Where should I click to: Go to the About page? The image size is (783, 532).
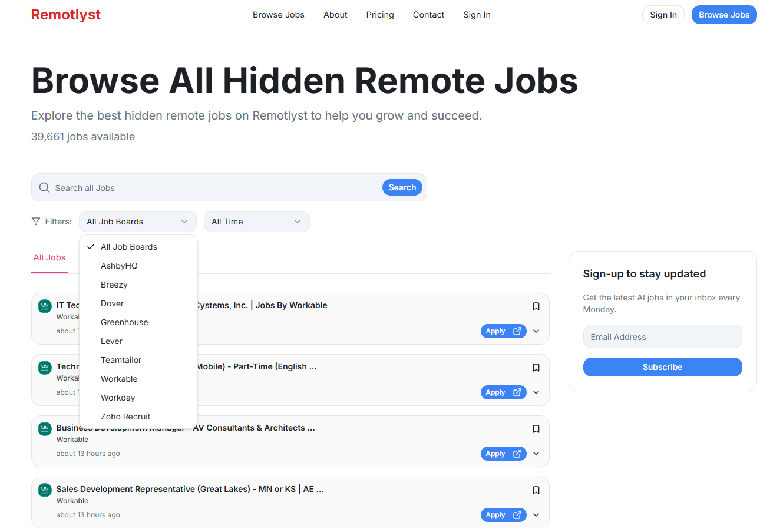pos(335,15)
